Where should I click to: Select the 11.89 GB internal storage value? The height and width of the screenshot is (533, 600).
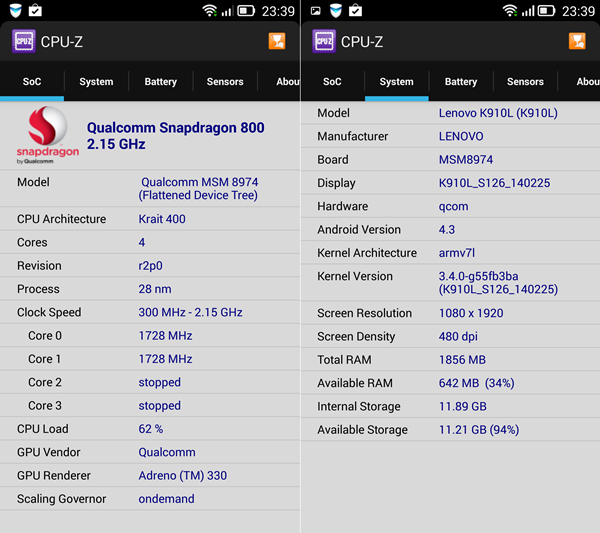(463, 406)
